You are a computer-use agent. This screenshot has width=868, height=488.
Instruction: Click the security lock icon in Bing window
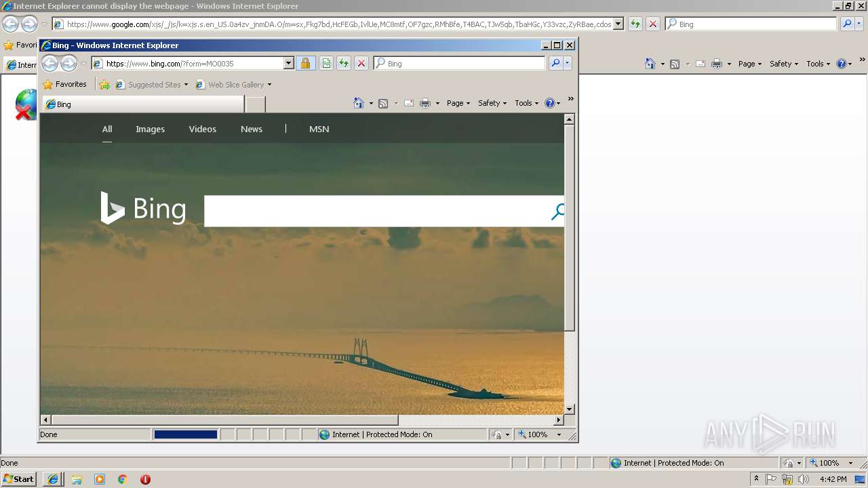305,63
